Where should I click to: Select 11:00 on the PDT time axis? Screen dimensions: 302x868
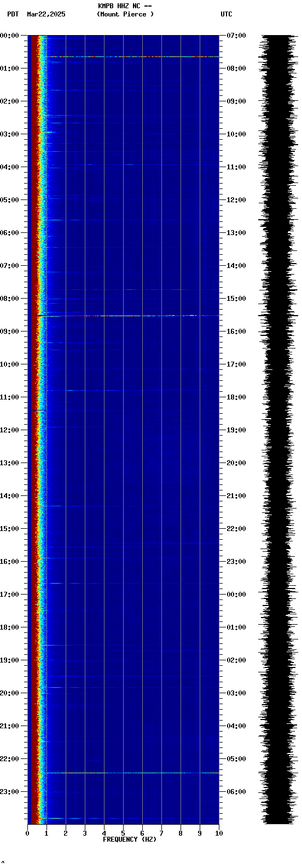tap(9, 397)
